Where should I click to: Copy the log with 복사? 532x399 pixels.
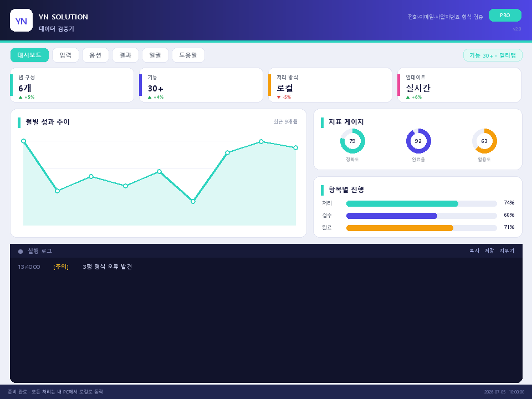click(474, 250)
